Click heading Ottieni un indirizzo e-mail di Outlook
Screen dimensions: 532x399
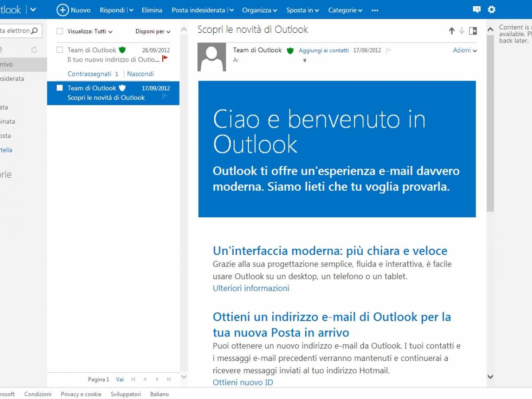332,325
